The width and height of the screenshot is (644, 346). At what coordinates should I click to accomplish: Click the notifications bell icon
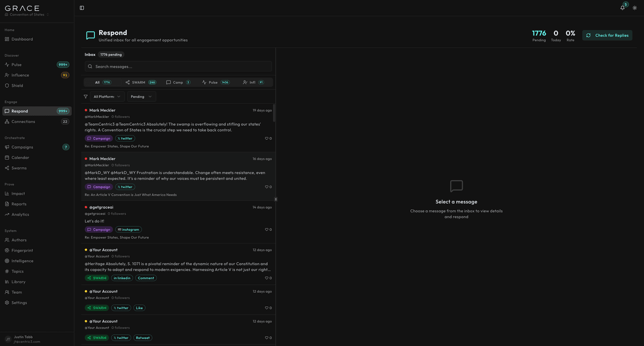coord(621,7)
